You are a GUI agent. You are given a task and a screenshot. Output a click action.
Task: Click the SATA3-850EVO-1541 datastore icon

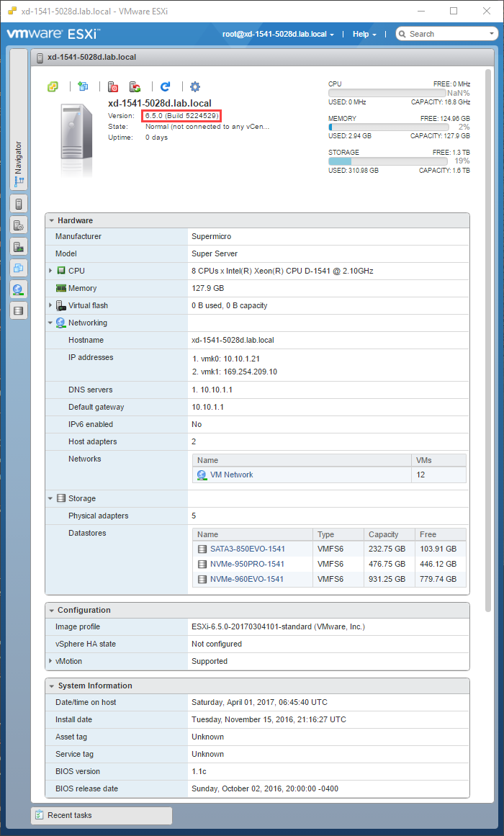(x=202, y=549)
